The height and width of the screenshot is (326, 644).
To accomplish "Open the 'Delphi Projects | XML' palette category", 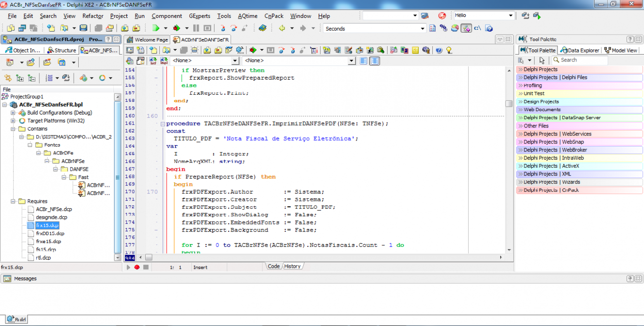I will pos(579,174).
